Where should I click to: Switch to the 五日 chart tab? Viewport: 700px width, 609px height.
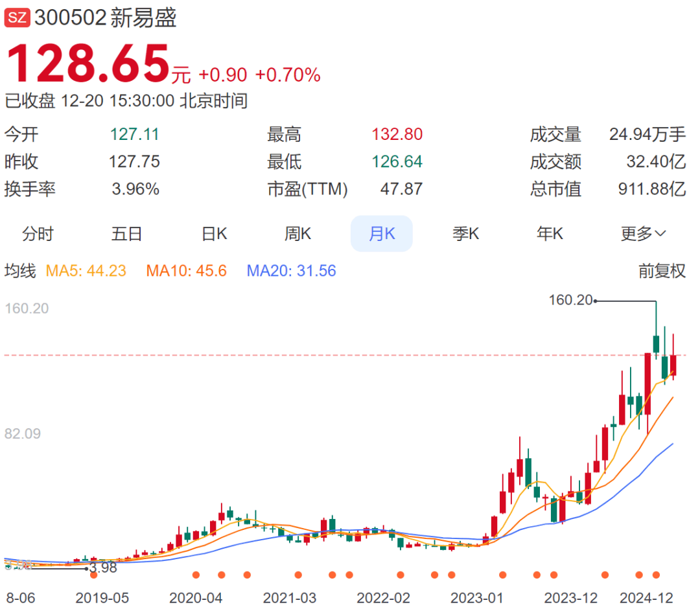coord(126,233)
